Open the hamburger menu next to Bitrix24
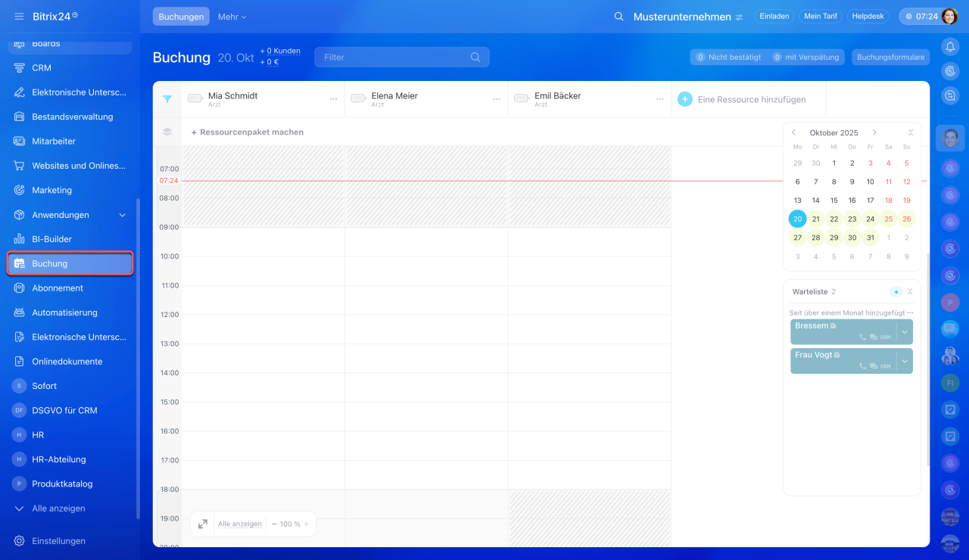Viewport: 969px width, 560px height. (x=19, y=16)
